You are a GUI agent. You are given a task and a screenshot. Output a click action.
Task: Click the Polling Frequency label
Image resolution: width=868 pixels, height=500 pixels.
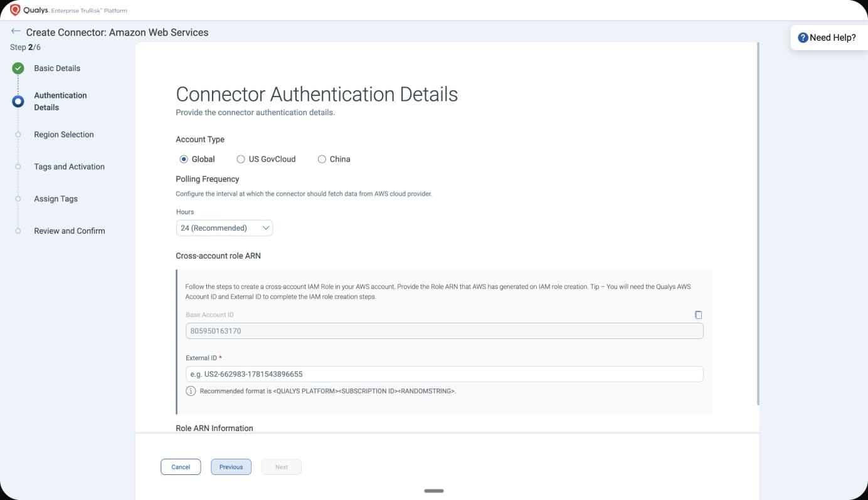click(208, 179)
